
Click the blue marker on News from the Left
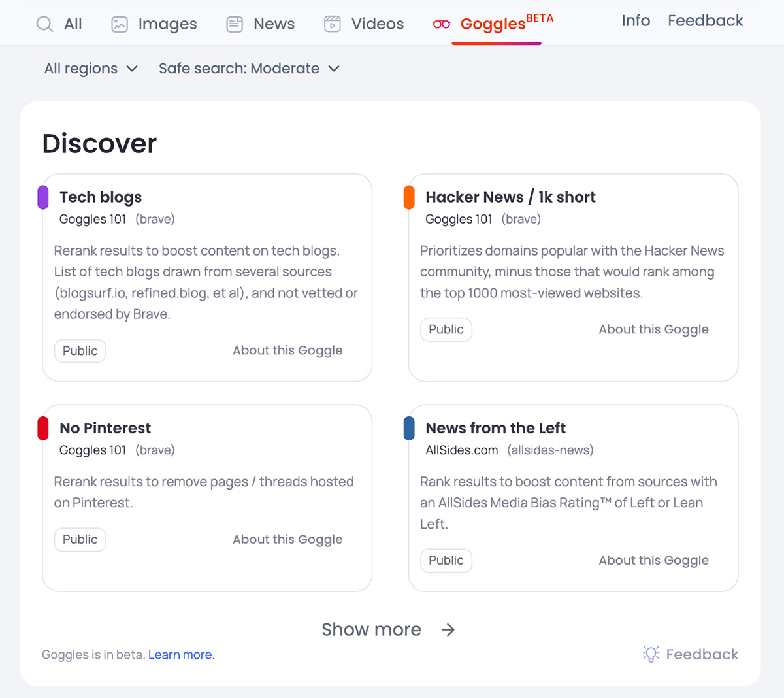pyautogui.click(x=409, y=429)
